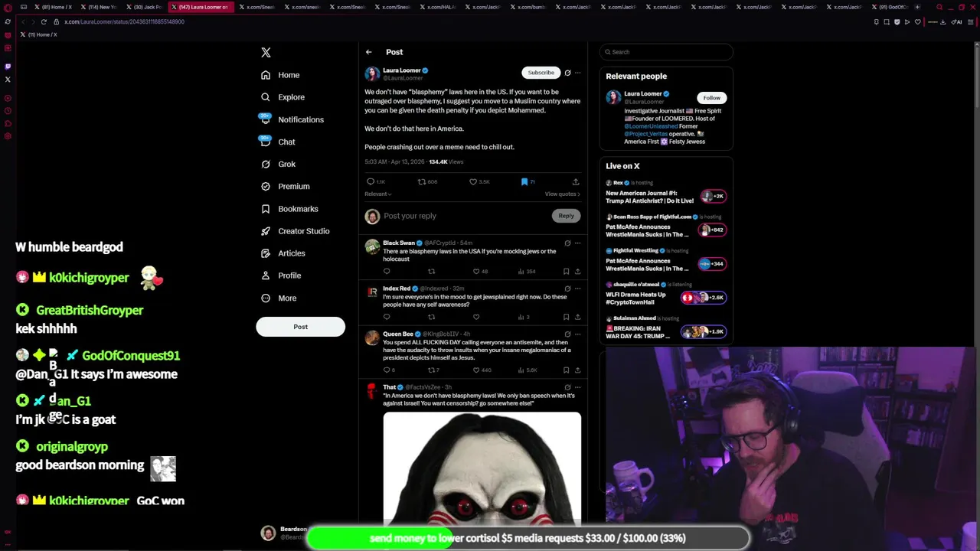Viewport: 980px width, 551px height.
Task: Open Explore from the sidebar
Action: 283,97
